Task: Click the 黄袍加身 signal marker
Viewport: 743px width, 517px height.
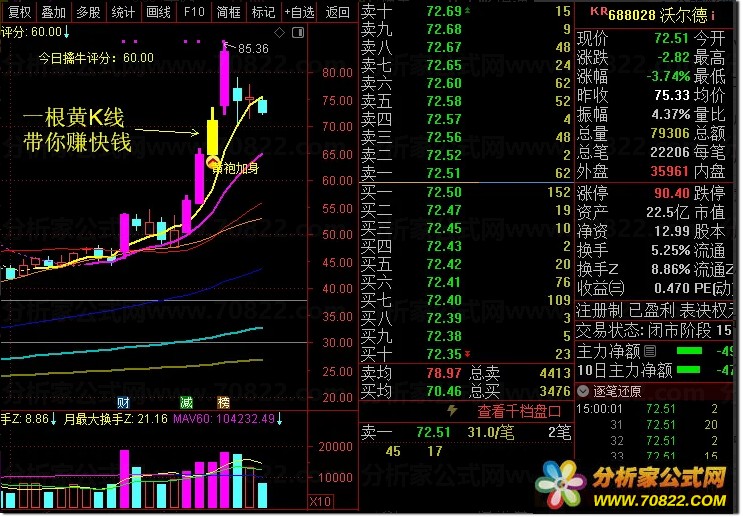Action: [235, 168]
